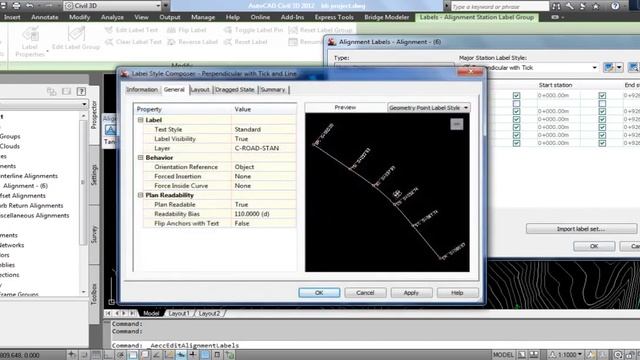
Task: Click the Toggle Label Pin tool
Action: [253, 30]
